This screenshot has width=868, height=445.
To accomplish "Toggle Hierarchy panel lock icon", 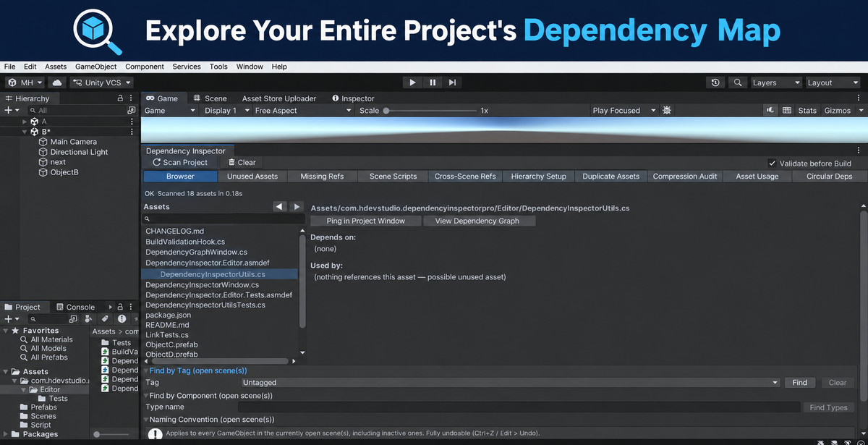I will coord(120,98).
